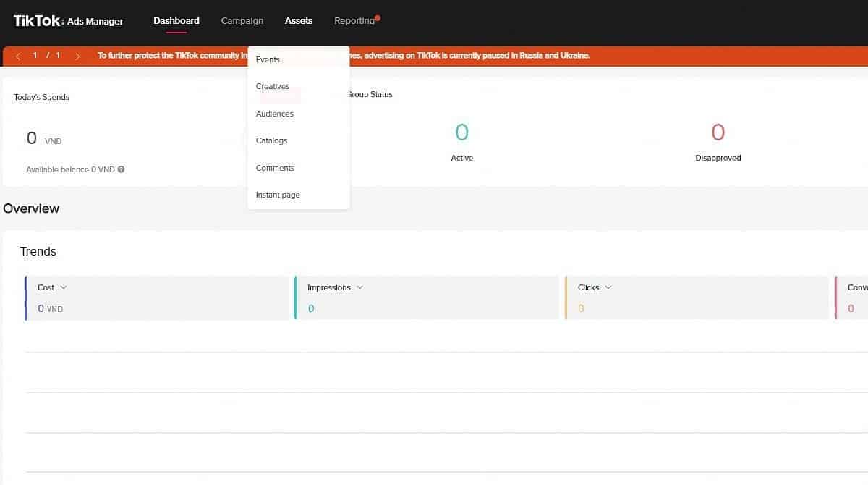Click the Active ad group count
The image size is (868, 485).
(x=461, y=132)
